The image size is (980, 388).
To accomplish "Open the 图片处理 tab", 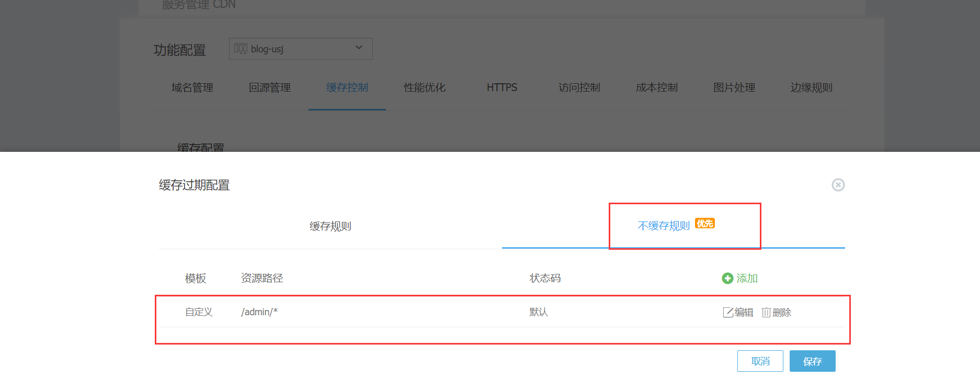I will (734, 87).
